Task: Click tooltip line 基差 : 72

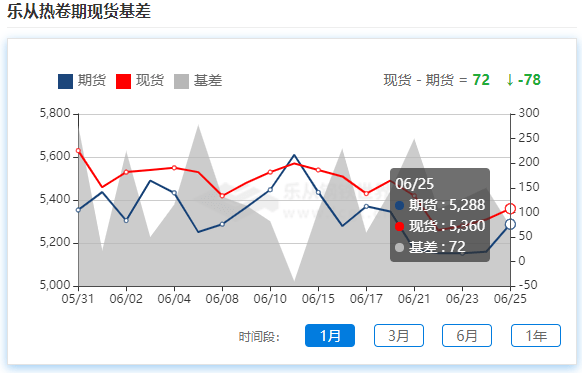Action: (431, 247)
